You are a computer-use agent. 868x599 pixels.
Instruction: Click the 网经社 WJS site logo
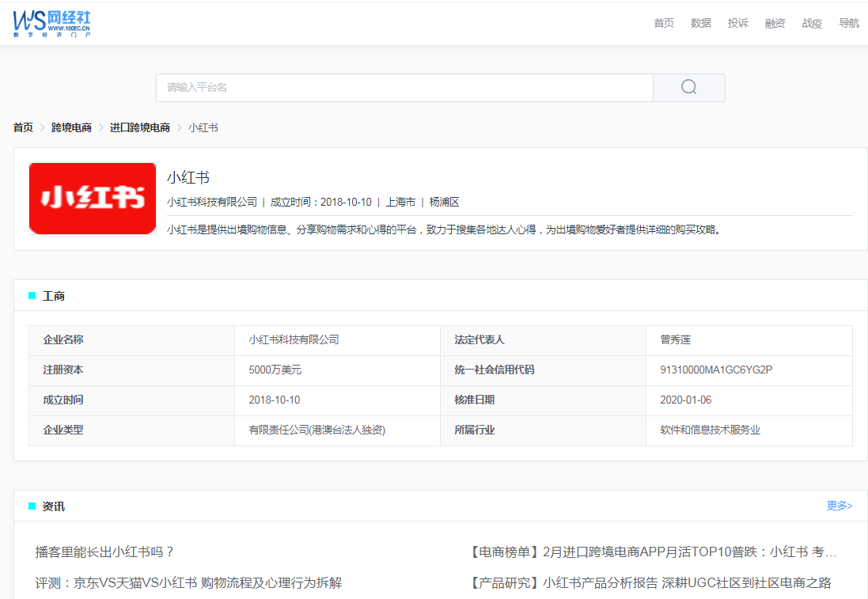point(50,23)
